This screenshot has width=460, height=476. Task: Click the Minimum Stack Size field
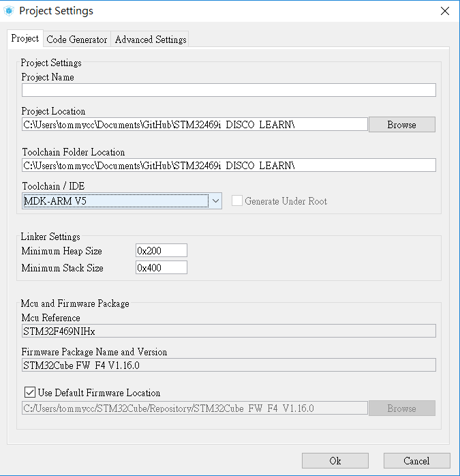(x=161, y=268)
